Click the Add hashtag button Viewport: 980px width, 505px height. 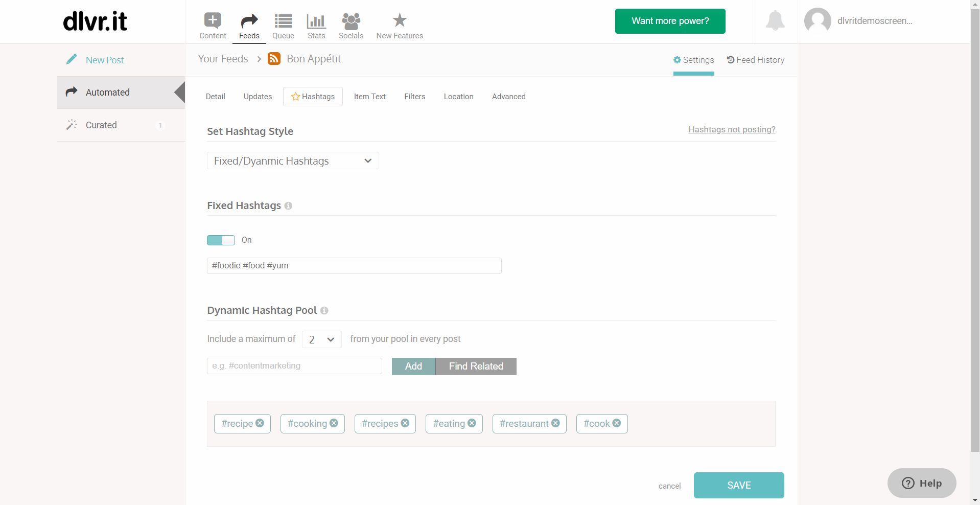413,366
